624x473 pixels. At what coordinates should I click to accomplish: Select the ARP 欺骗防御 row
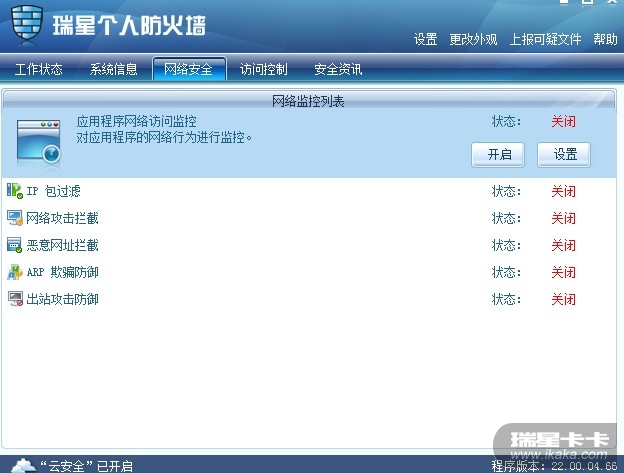(x=309, y=273)
